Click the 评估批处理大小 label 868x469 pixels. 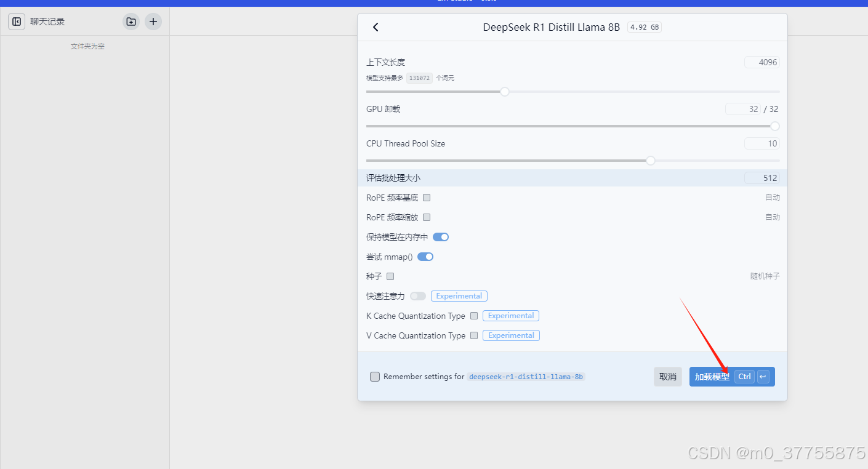coord(393,178)
